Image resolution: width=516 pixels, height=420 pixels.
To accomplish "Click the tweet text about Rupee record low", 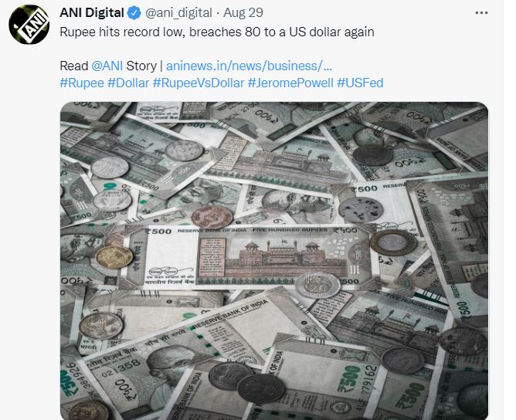I will [x=217, y=32].
